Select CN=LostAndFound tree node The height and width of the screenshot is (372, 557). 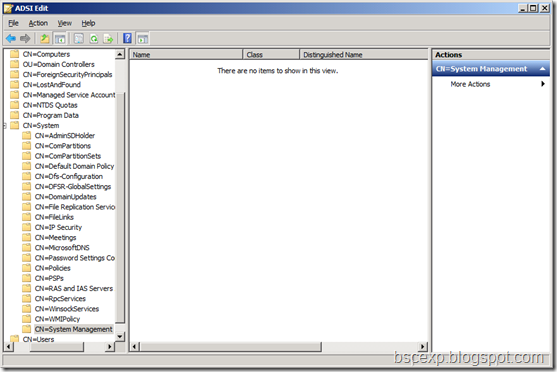(52, 85)
